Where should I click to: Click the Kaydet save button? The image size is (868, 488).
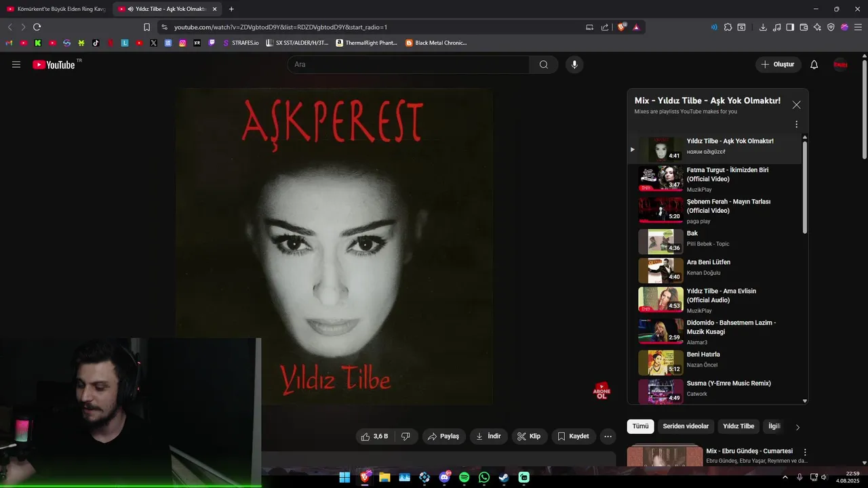tap(573, 436)
